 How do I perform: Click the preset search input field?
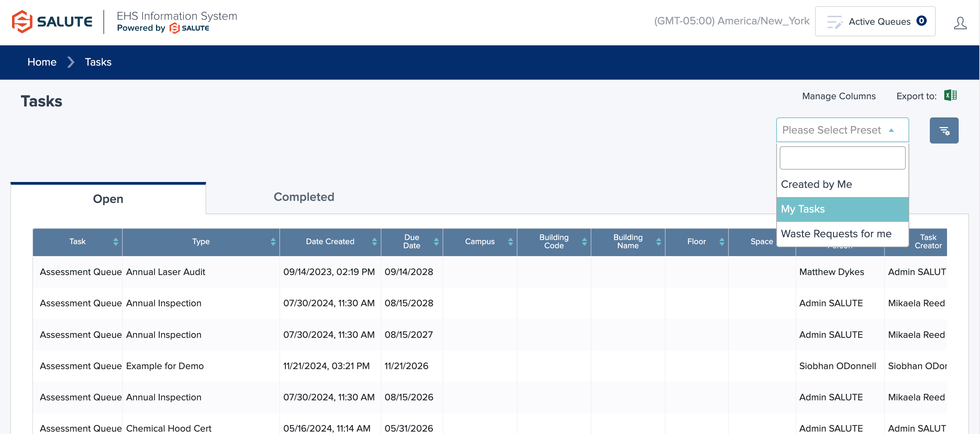[842, 158]
